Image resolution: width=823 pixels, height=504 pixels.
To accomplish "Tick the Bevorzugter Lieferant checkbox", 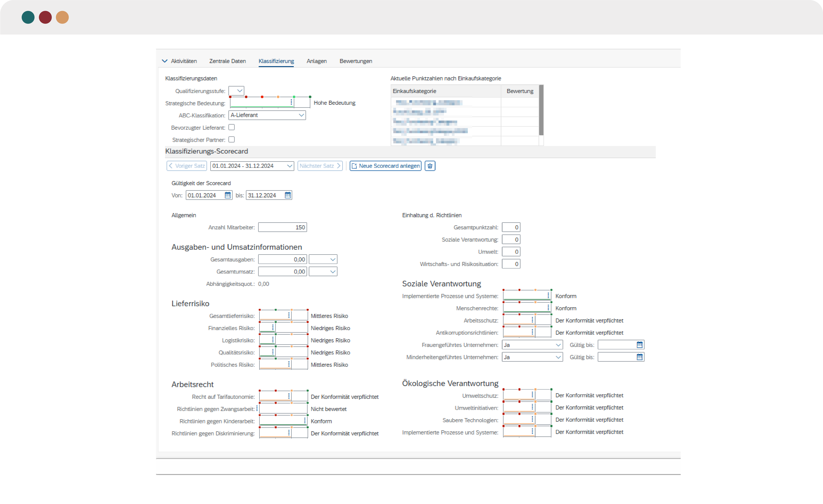I will [231, 127].
